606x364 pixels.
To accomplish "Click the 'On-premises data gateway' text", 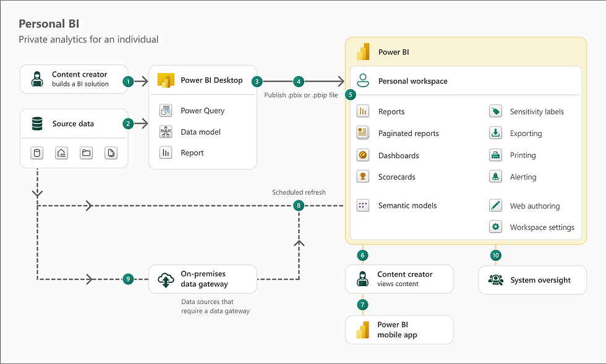I will (x=205, y=279).
